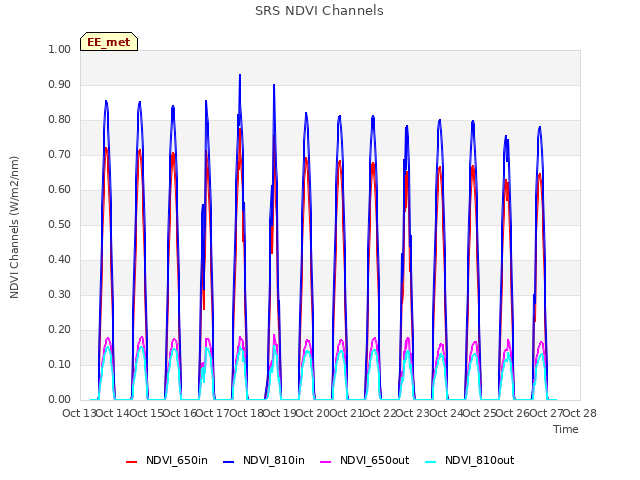Viewport: 640px width, 480px height.
Task: Click the cyan NDVI_810out legend swatch
Action: 431,461
